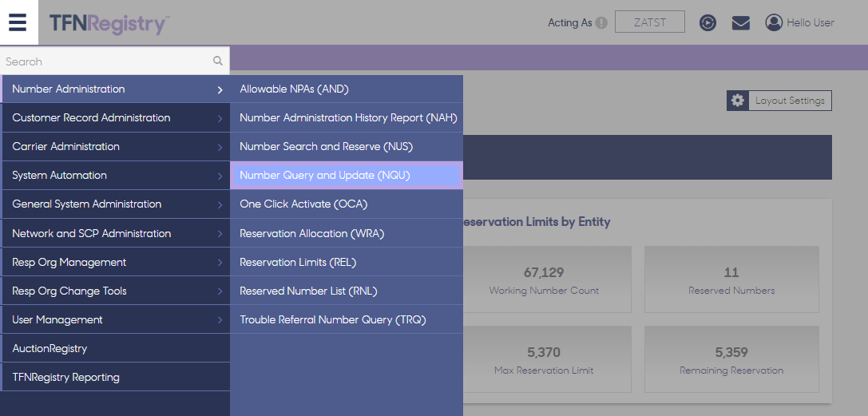Click the 5,359 value
This screenshot has height=416, width=868.
pyautogui.click(x=731, y=352)
